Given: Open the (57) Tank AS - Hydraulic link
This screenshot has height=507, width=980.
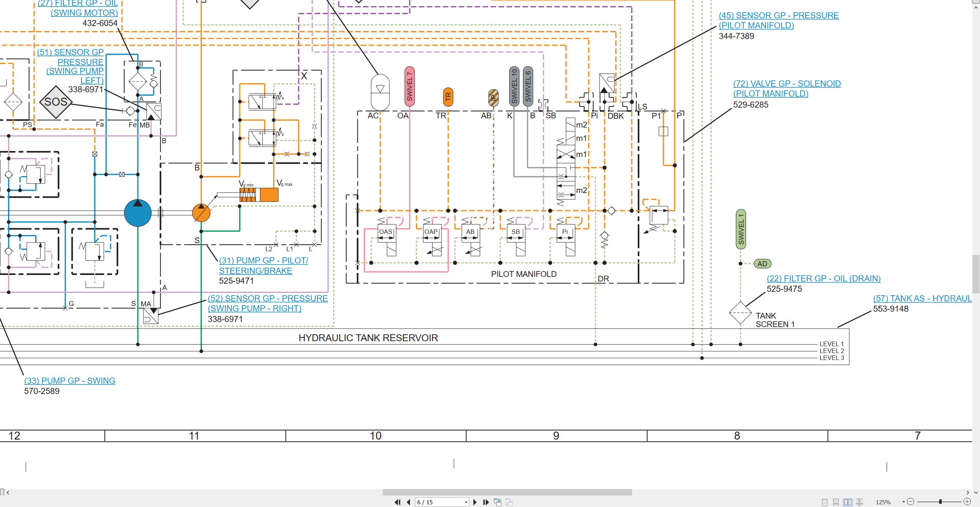Looking at the screenshot, I should 922,298.
